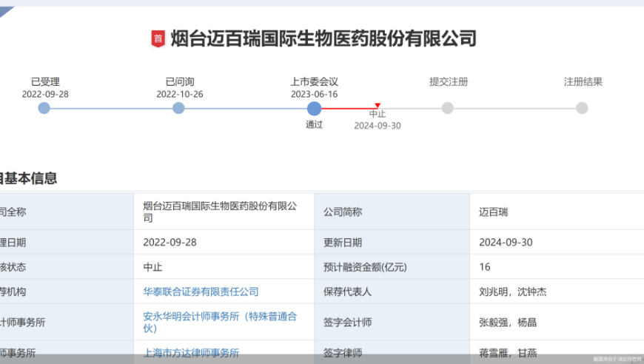Click the 已受理 timeline node
Image resolution: width=644 pixels, height=364 pixels.
click(44, 108)
